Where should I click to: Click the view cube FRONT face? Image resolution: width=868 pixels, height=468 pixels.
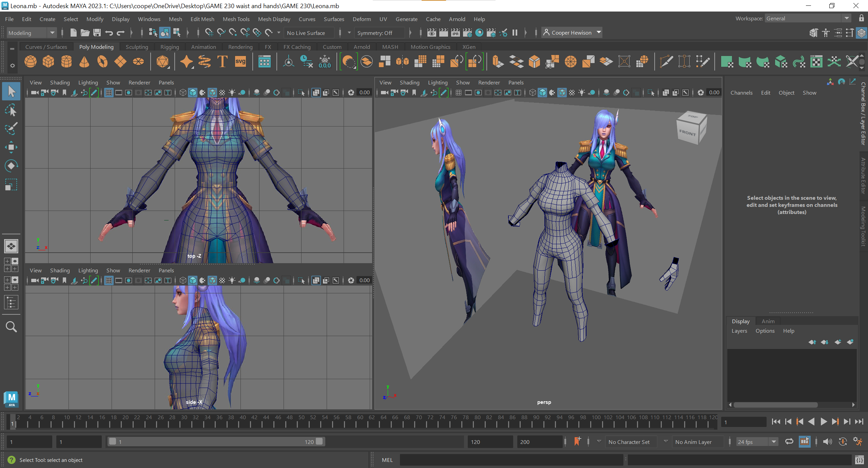688,133
